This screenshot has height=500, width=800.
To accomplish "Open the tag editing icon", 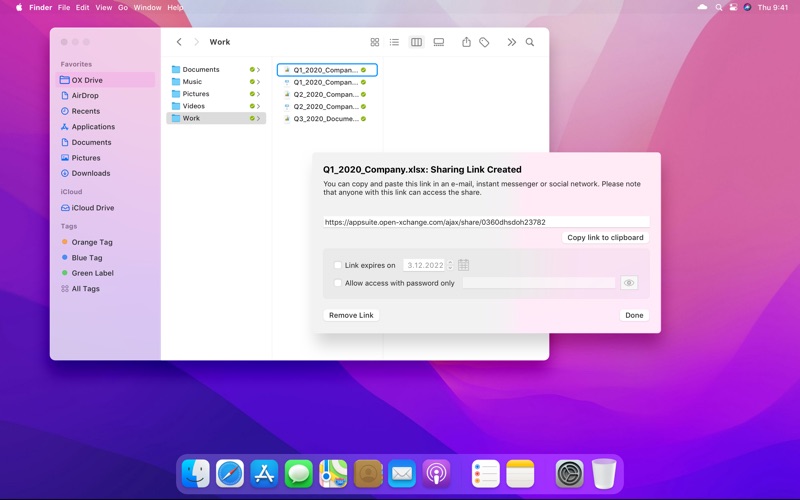I will [484, 42].
